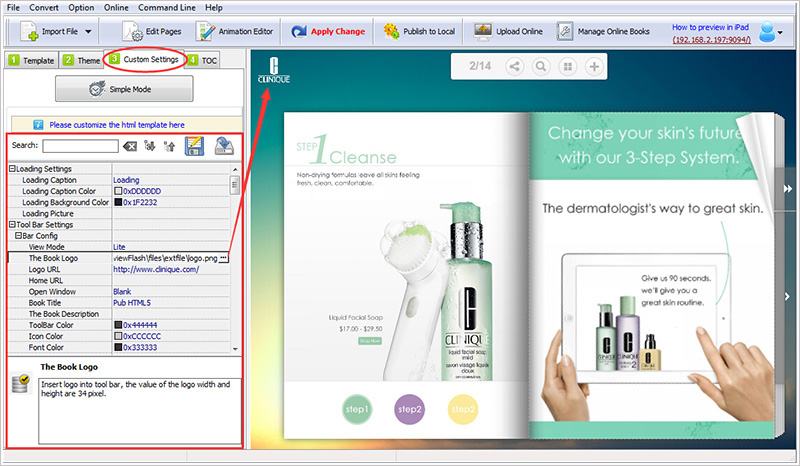Click the share icon in the preview bar
The width and height of the screenshot is (800, 466).
click(x=515, y=66)
